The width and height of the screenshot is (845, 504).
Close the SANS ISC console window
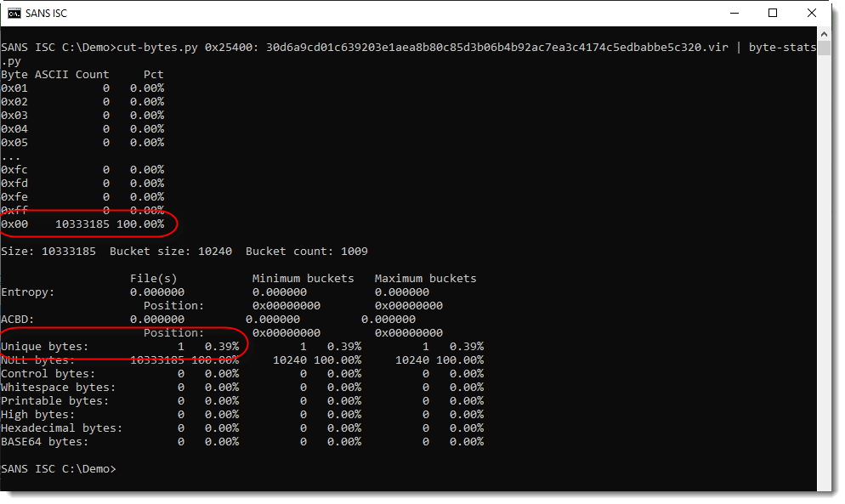(x=812, y=13)
